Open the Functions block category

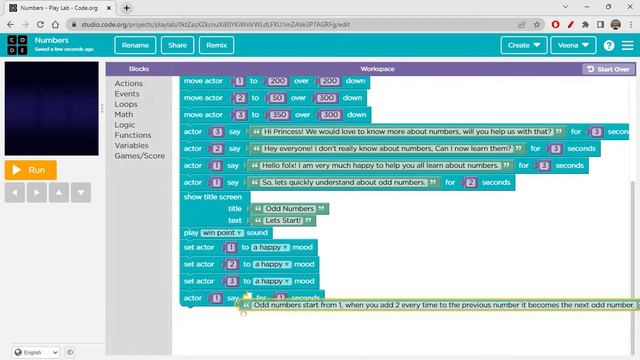133,135
